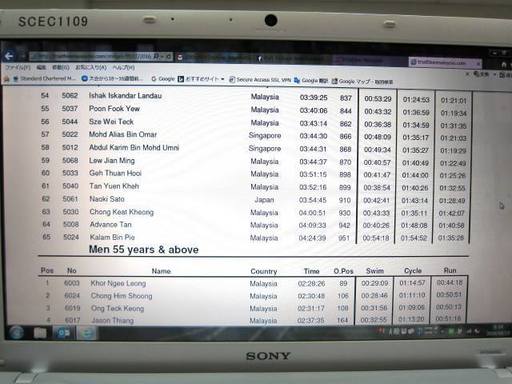Screen dimensions: 512x384
Task: Open the Secure Access SSL VPN bookmark
Action: [260, 80]
